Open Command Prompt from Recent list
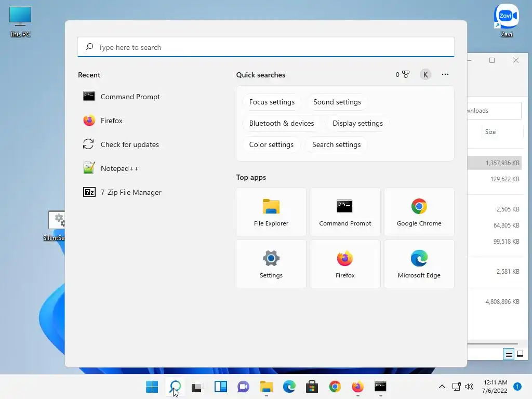Screen dimensions: 532x399 click(x=121, y=97)
